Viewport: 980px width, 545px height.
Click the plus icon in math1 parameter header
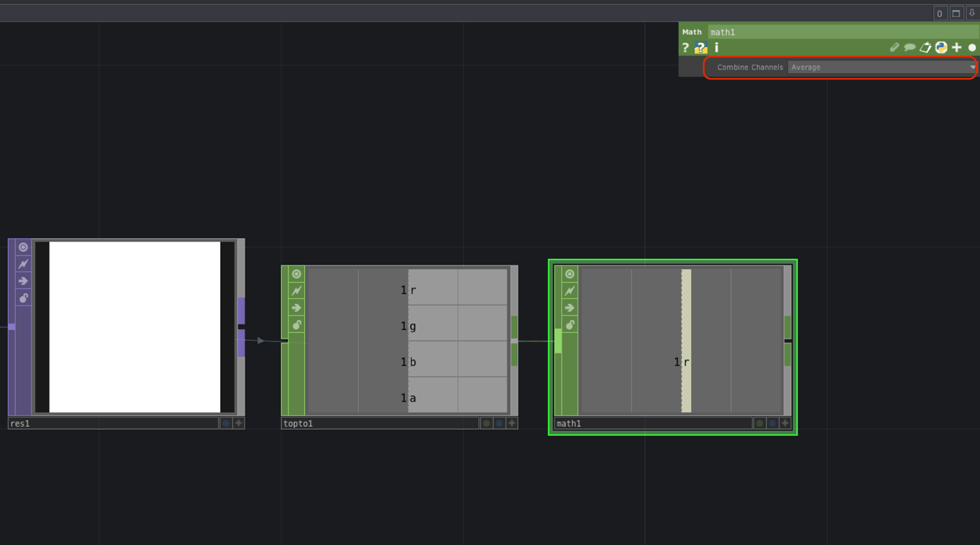(x=956, y=47)
